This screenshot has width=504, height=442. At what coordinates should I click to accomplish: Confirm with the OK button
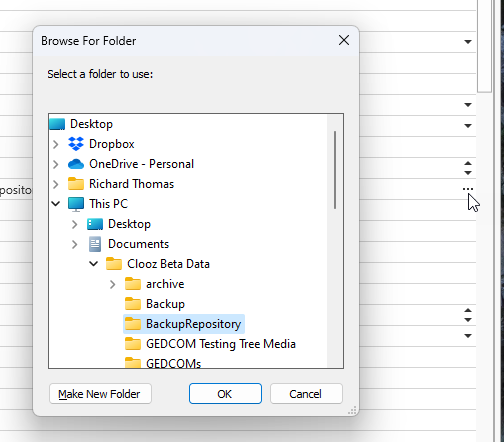(225, 394)
